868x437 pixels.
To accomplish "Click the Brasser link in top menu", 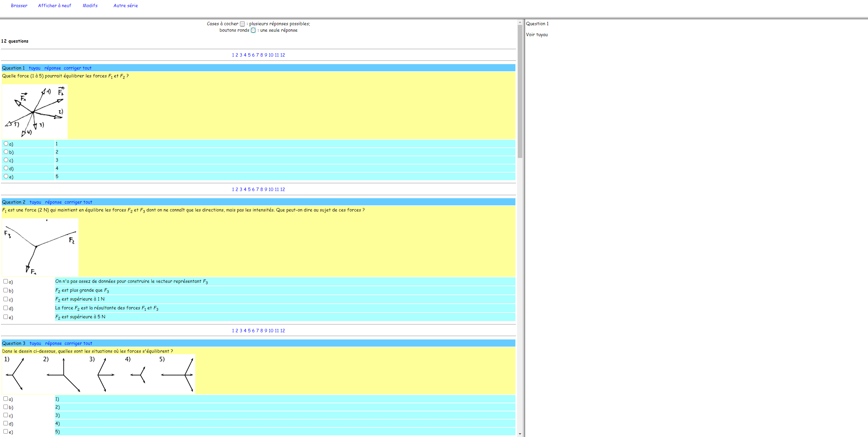I will pos(19,5).
